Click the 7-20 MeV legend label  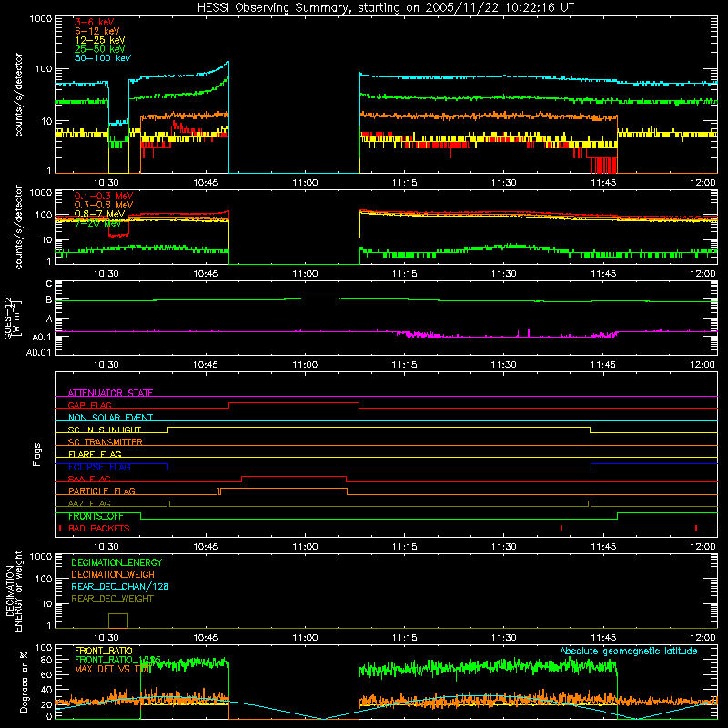98,223
